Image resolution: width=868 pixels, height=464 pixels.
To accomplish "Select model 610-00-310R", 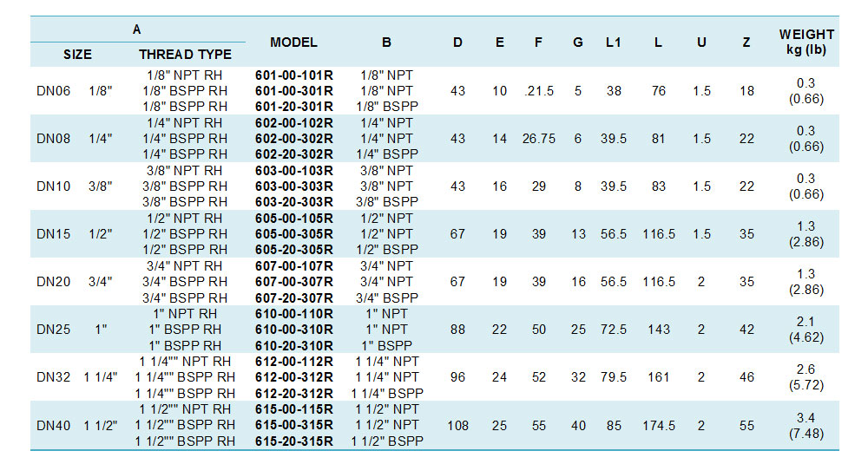I will pyautogui.click(x=294, y=329).
